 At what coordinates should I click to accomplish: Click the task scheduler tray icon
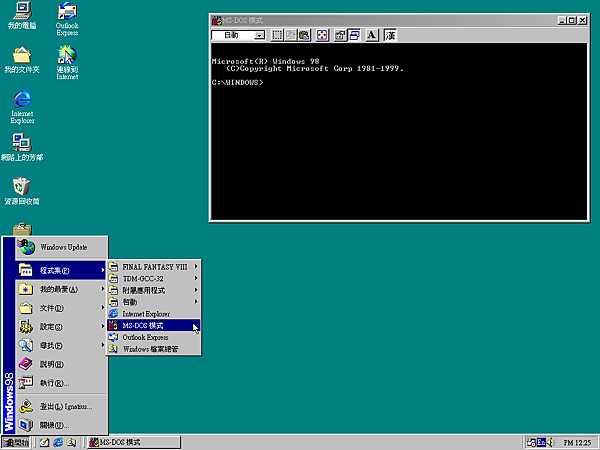point(531,443)
